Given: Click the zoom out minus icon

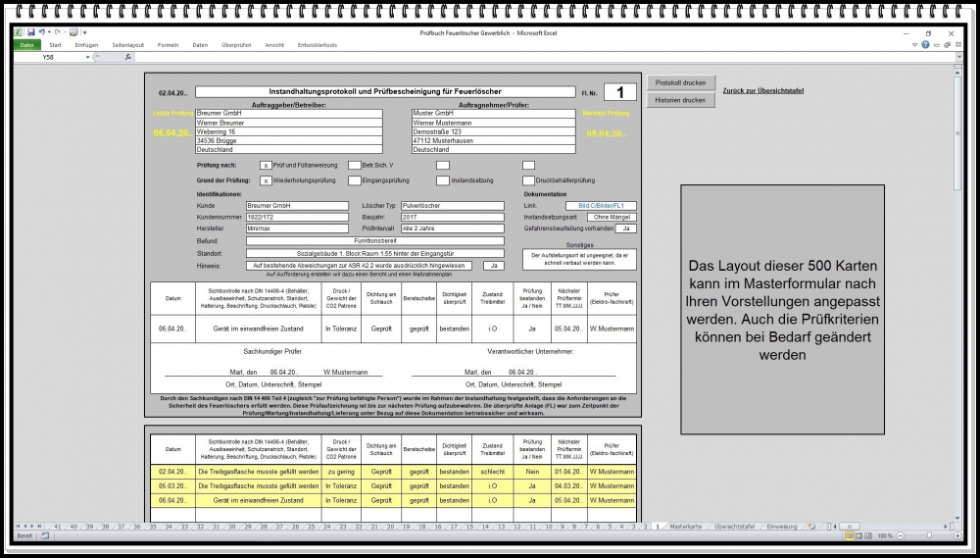Looking at the screenshot, I should (900, 535).
